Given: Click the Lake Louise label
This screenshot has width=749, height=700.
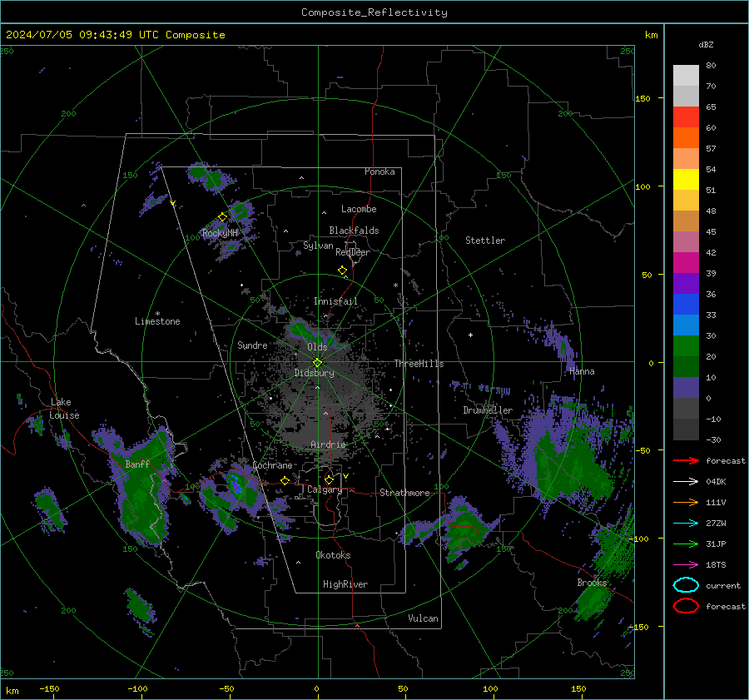Looking at the screenshot, I should tap(64, 409).
